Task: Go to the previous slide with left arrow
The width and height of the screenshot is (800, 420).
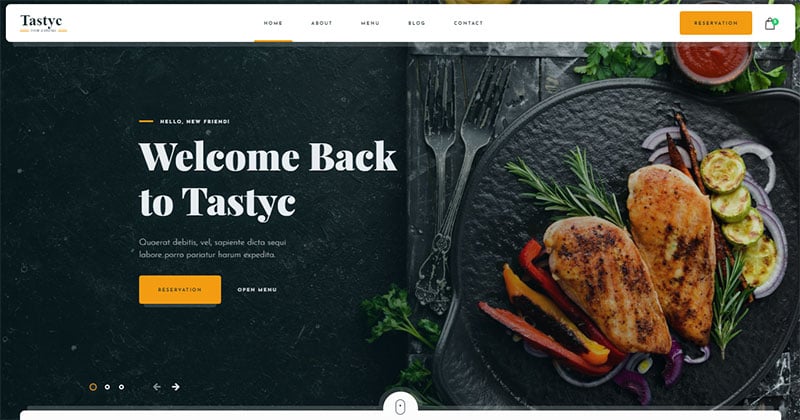Action: [157, 387]
